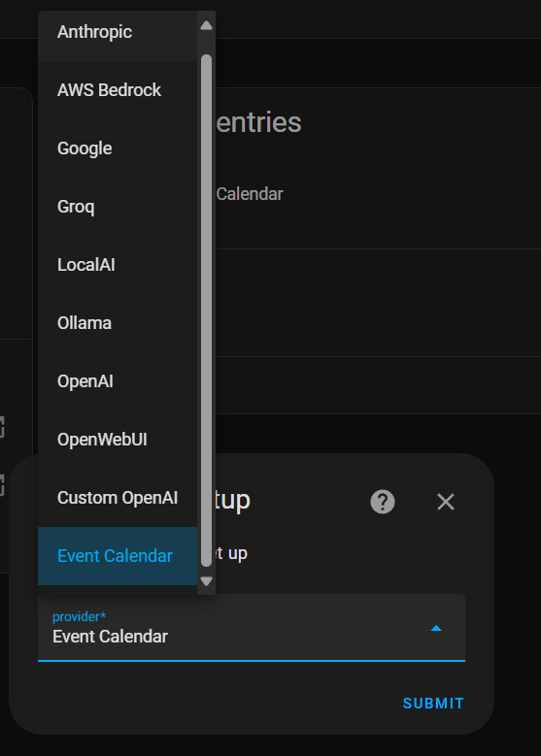The height and width of the screenshot is (756, 541).
Task: Click scrollbar down arrow in provider list
Action: [x=207, y=581]
